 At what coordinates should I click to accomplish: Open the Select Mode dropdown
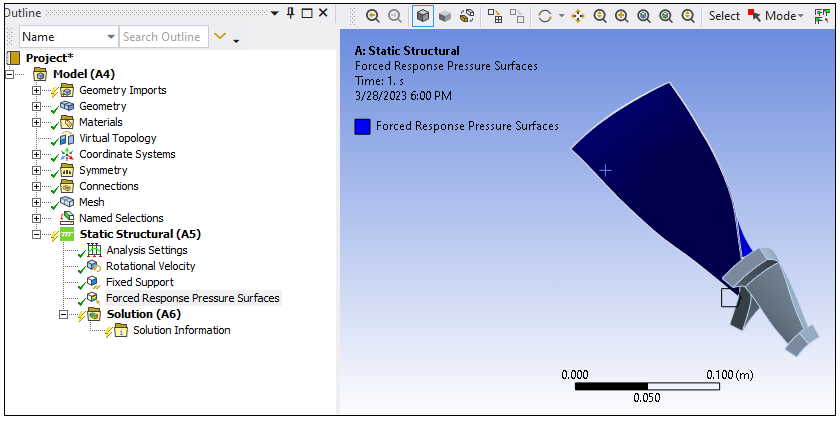pyautogui.click(x=776, y=16)
